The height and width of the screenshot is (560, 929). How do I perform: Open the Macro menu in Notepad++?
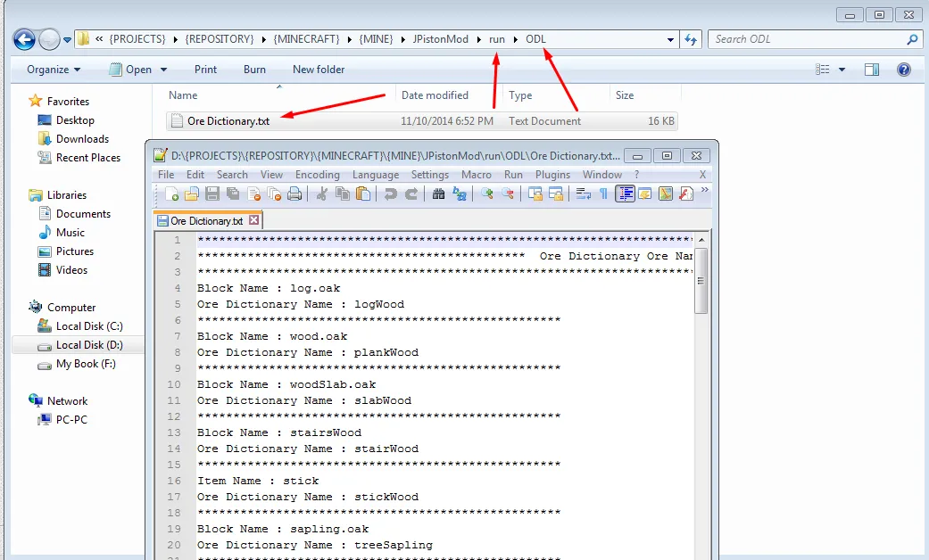click(477, 175)
